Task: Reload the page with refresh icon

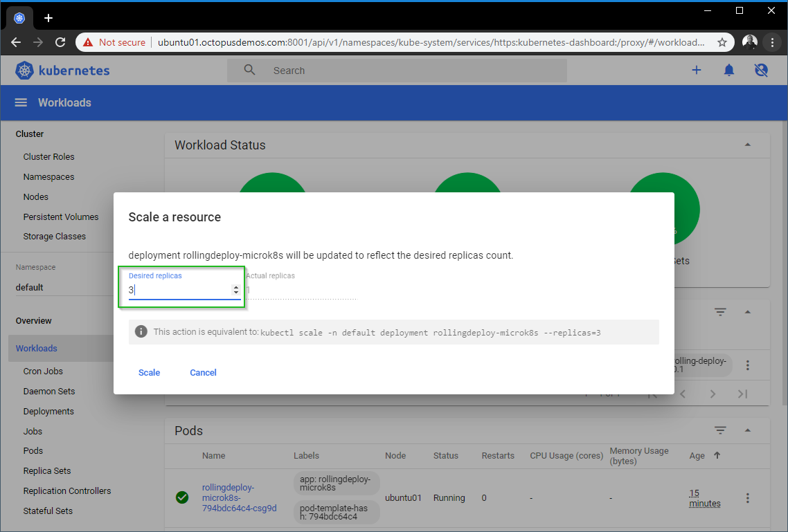Action: (x=60, y=42)
